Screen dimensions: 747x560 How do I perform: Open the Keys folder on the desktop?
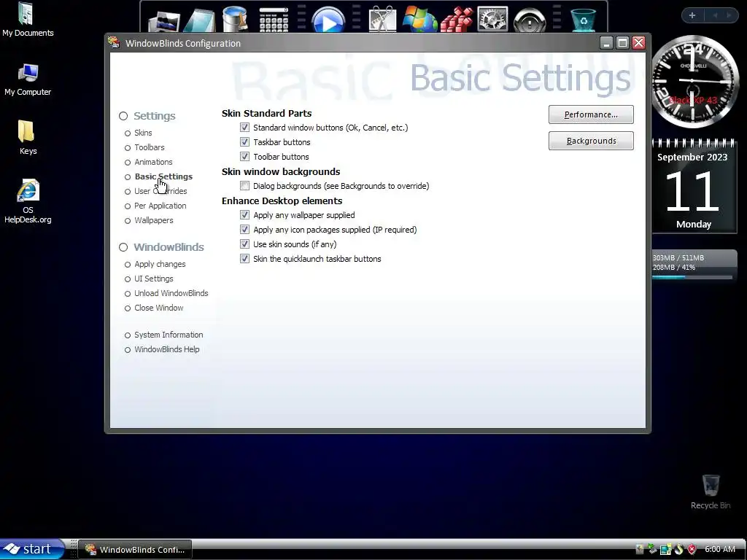click(x=28, y=138)
